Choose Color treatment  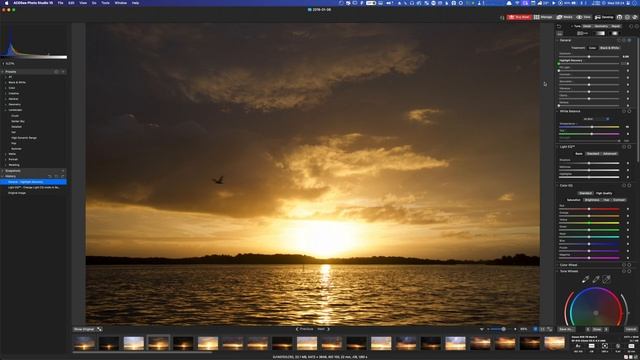(x=592, y=48)
